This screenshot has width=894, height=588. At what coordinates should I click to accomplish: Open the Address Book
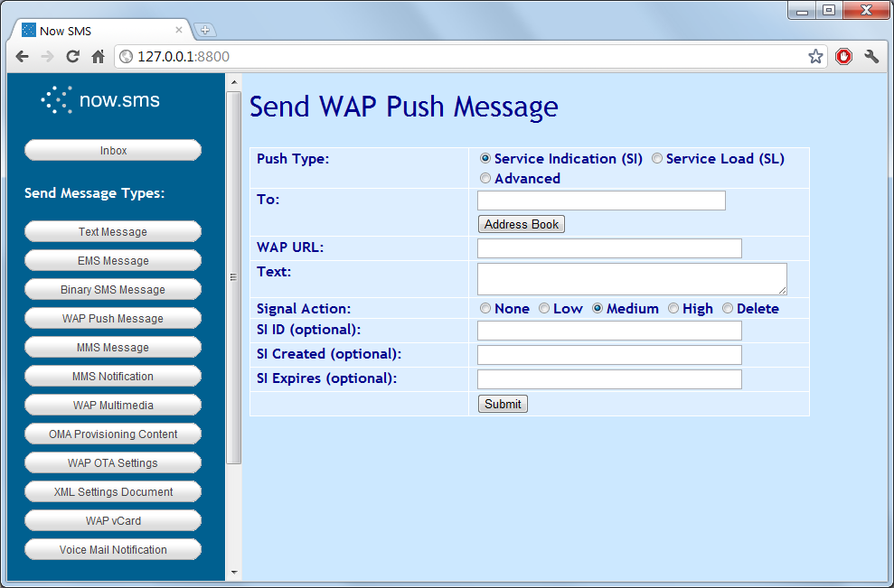[x=521, y=224]
